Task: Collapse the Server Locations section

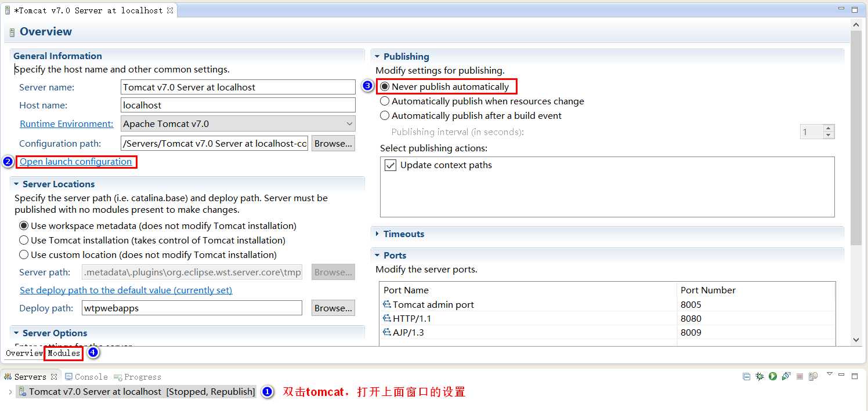Action: (16, 184)
